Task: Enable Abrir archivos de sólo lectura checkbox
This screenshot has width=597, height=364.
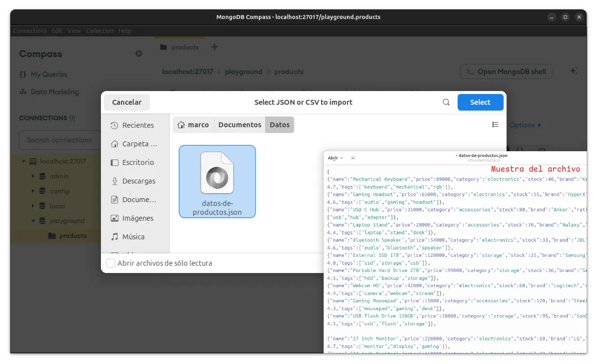Action: click(111, 263)
